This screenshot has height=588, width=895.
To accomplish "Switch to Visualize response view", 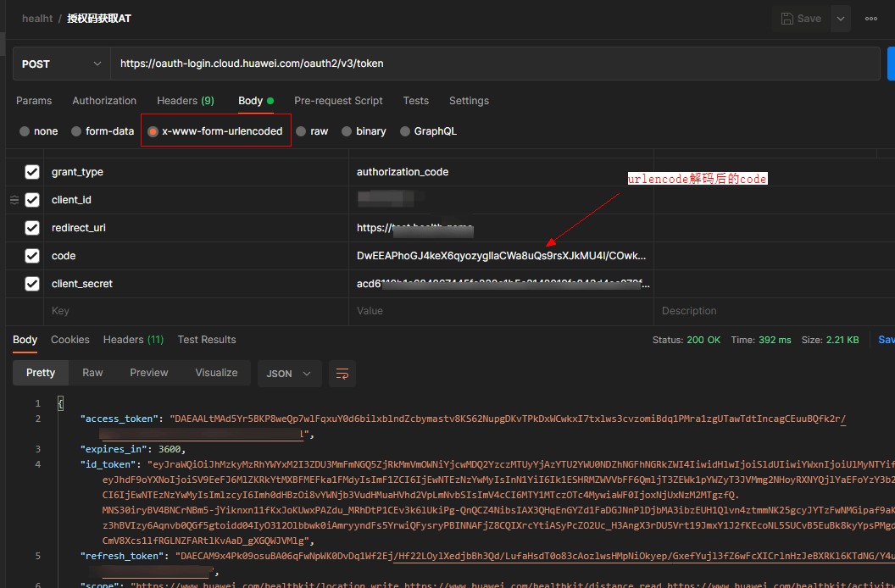I will coord(216,373).
